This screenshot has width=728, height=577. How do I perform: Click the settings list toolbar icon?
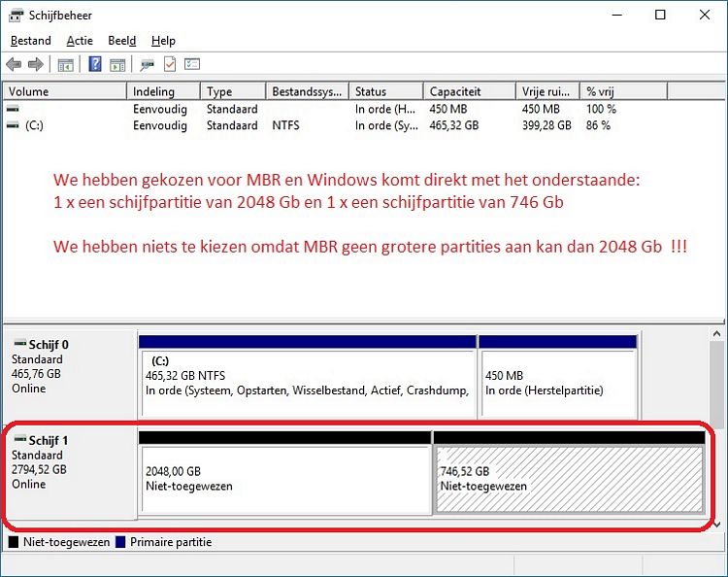pos(192,64)
